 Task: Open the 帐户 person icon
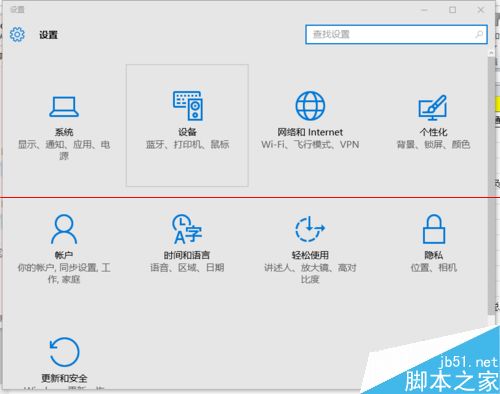click(x=64, y=229)
